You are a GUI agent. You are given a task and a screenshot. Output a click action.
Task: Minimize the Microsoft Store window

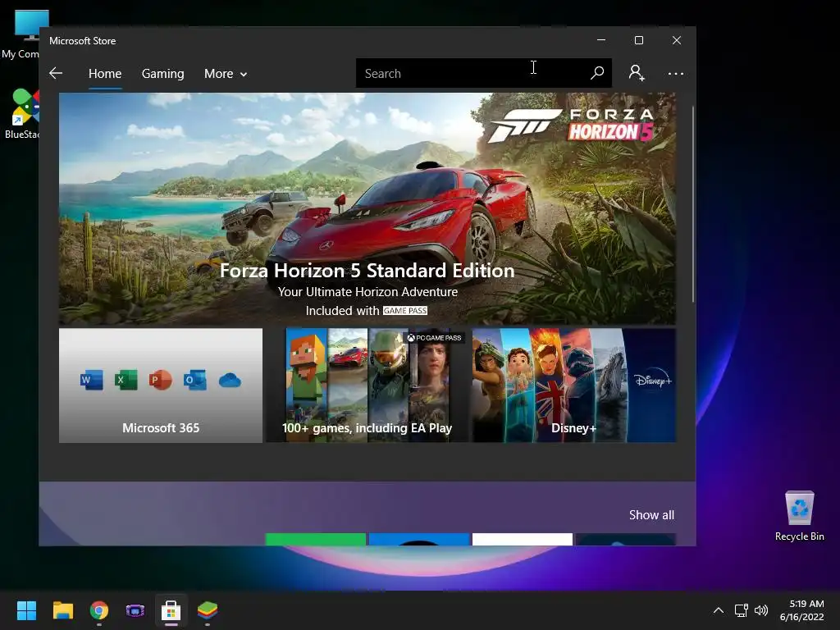[601, 40]
